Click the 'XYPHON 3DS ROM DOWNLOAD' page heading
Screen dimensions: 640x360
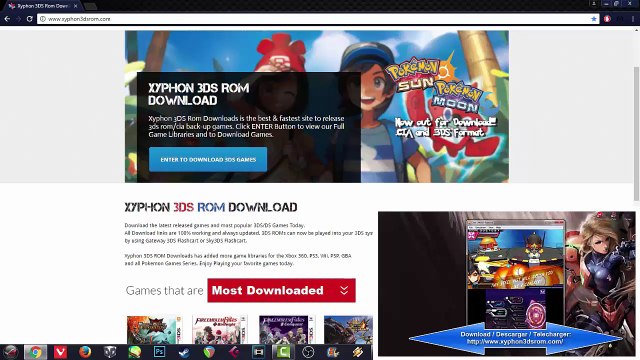(211, 207)
